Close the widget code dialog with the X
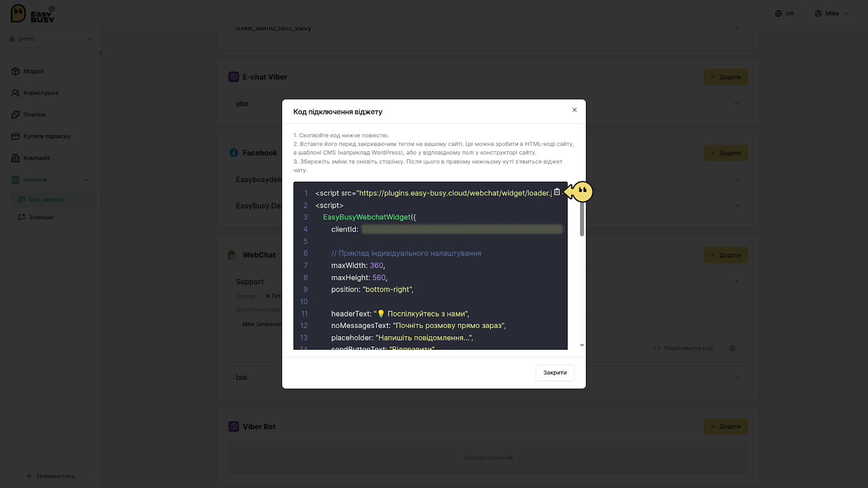This screenshot has width=868, height=488. coord(575,110)
